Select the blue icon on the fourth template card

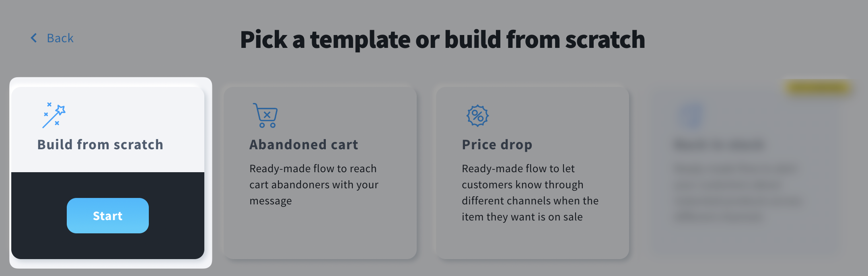click(690, 116)
